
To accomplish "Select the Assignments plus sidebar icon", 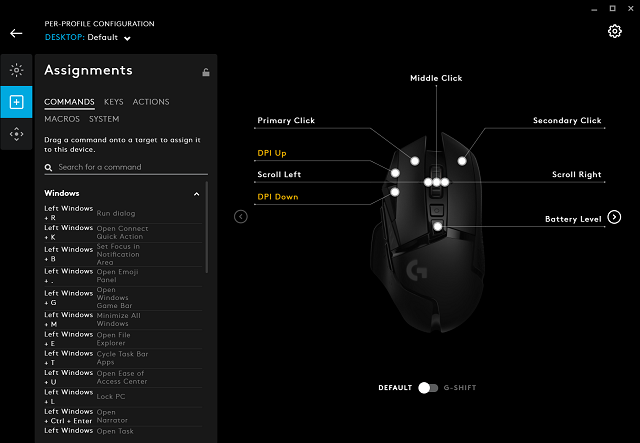I will (x=16, y=102).
